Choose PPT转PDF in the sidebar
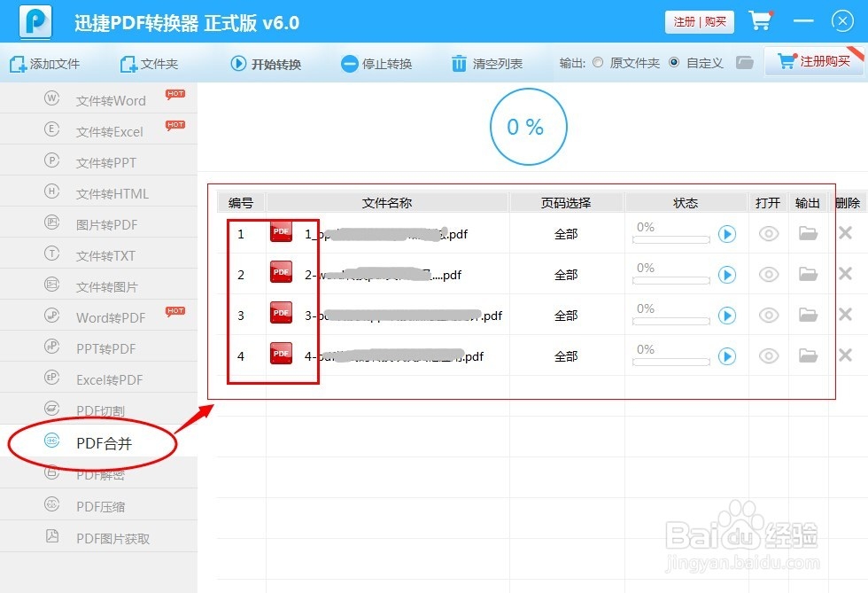868x593 pixels. (98, 348)
